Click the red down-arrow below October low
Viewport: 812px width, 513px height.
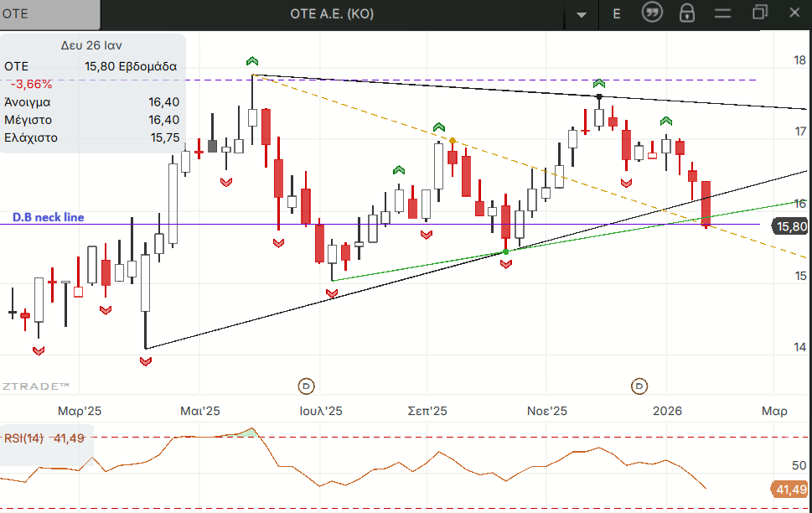click(506, 264)
